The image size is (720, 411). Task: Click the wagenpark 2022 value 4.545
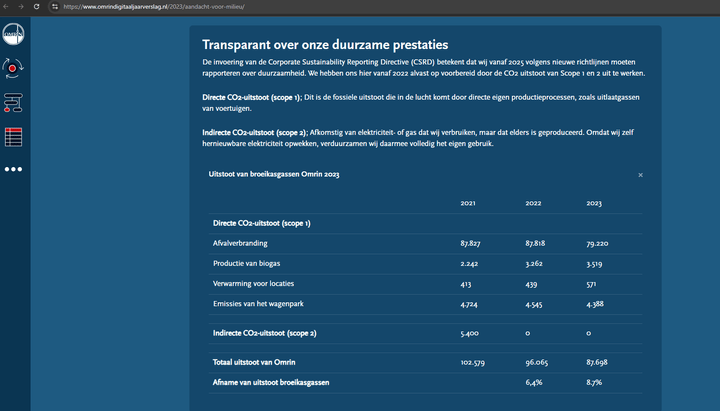534,304
